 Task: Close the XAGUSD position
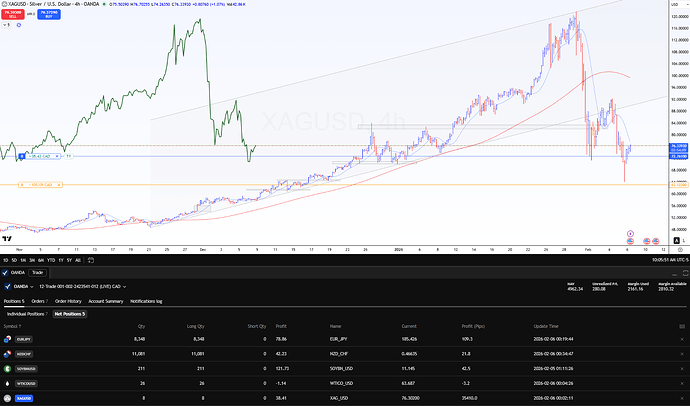tap(682, 399)
